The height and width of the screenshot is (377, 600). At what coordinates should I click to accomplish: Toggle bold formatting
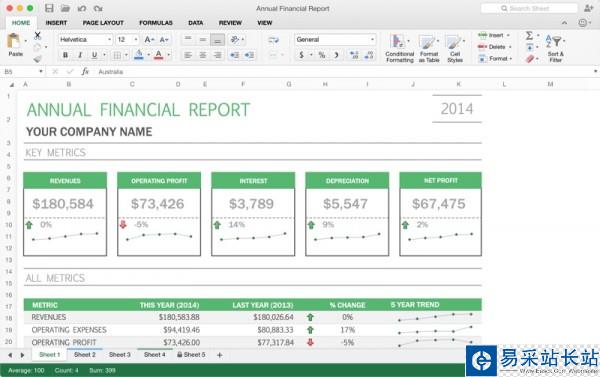tap(65, 55)
